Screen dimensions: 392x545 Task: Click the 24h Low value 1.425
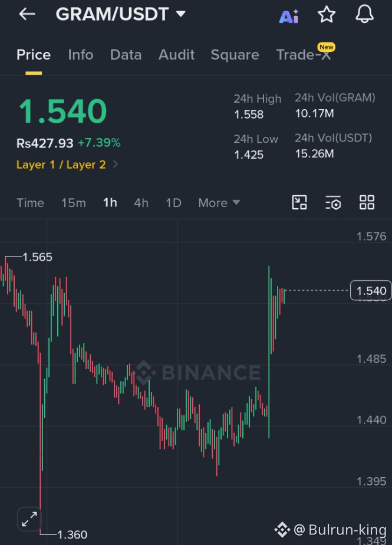249,155
